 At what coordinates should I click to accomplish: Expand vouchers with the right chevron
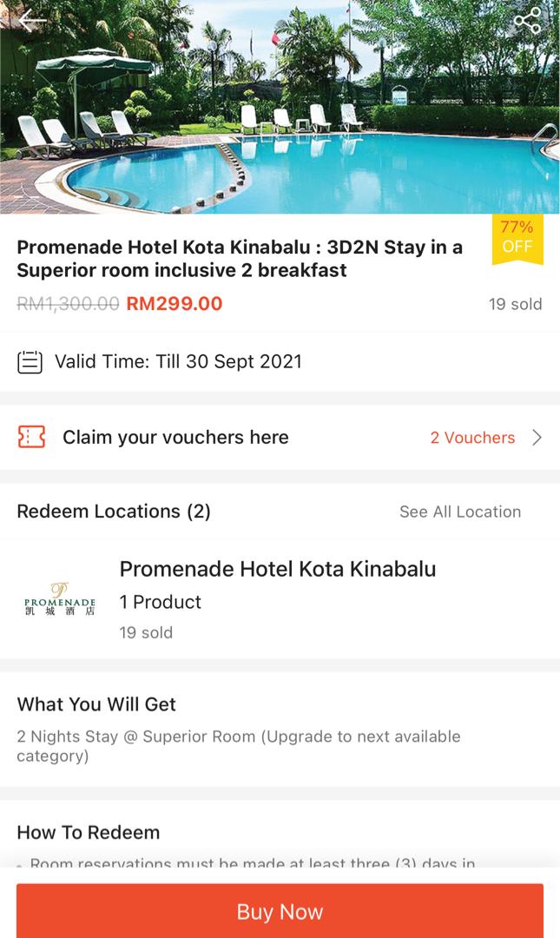click(537, 437)
